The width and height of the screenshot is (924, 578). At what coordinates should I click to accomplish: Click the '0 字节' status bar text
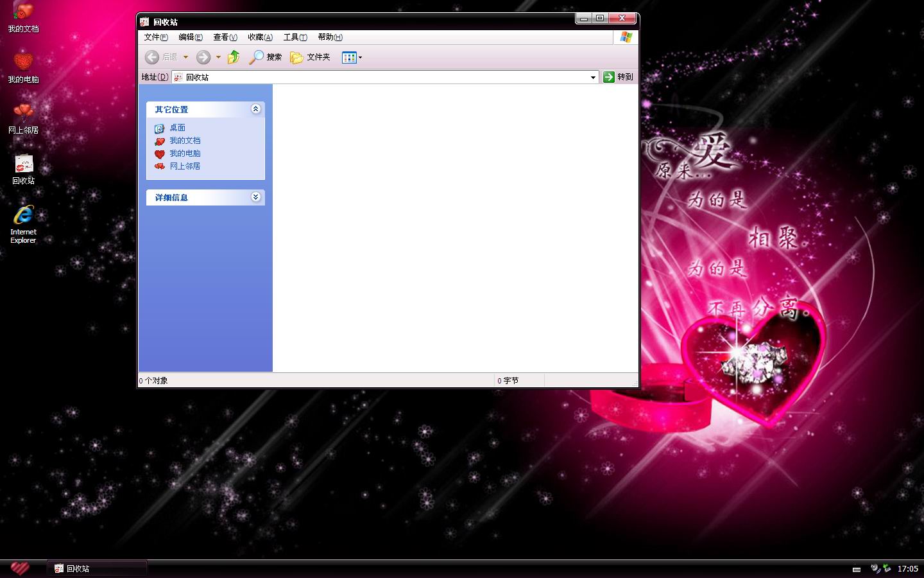point(508,381)
